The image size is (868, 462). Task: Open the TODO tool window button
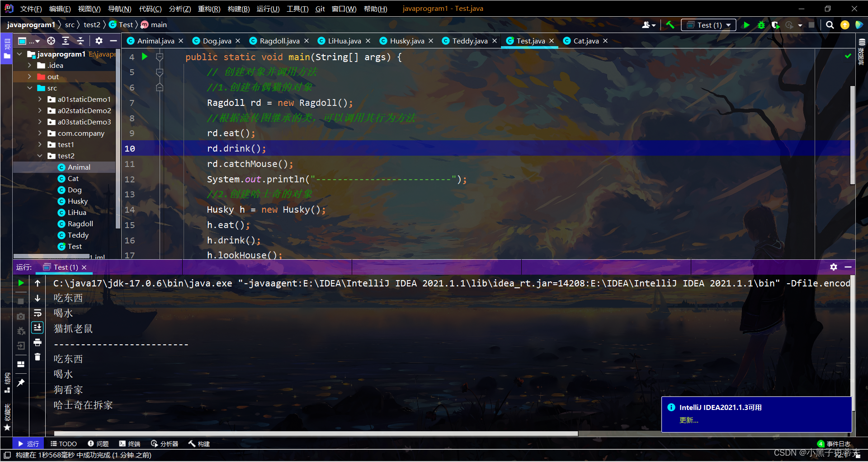(x=63, y=444)
